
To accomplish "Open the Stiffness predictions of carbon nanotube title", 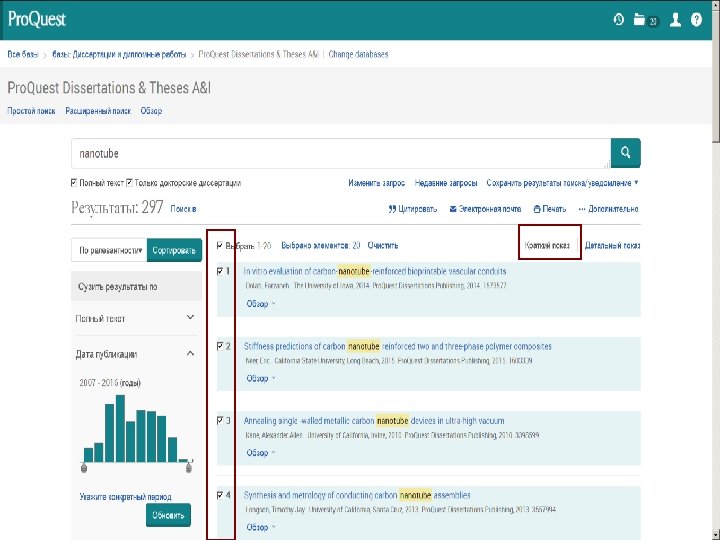I will coord(398,346).
